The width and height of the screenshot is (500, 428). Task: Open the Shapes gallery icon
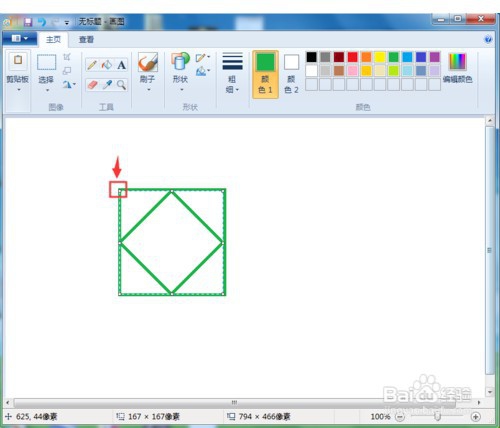coord(180,61)
